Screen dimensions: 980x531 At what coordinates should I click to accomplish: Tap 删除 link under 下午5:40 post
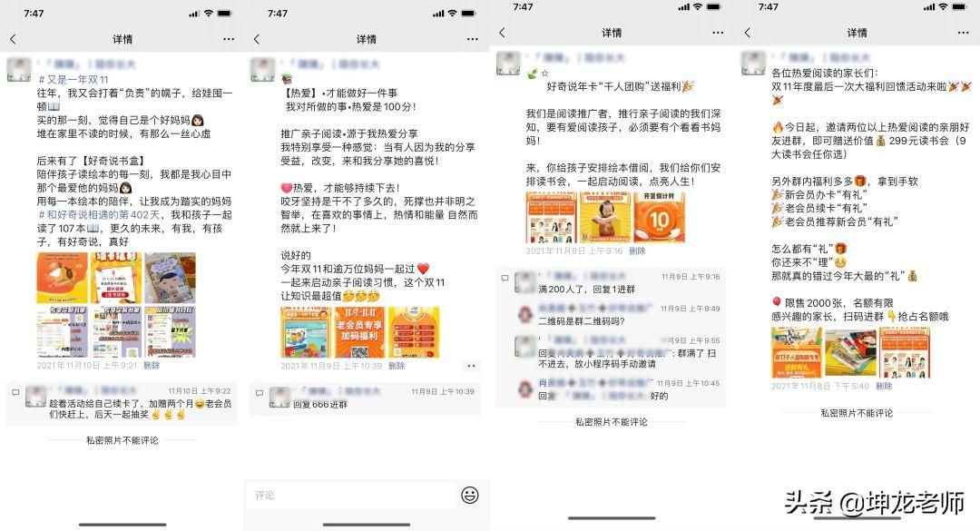coord(884,386)
